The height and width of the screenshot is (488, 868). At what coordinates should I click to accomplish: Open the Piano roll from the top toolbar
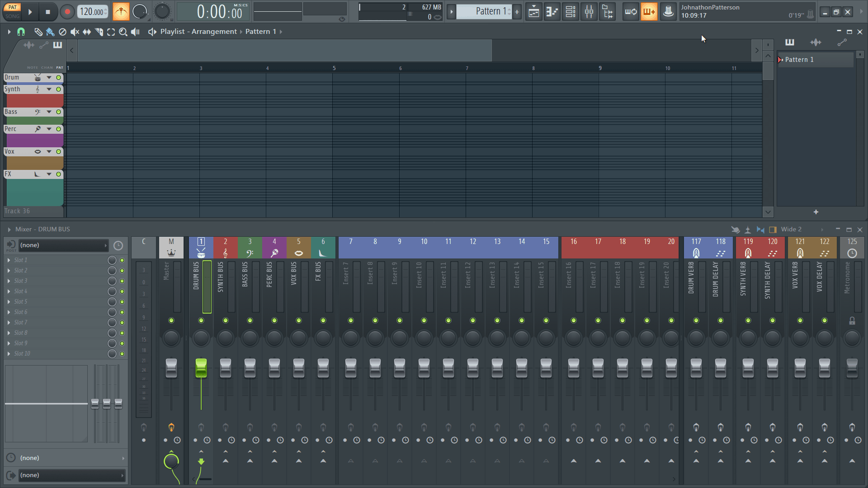[x=552, y=12]
